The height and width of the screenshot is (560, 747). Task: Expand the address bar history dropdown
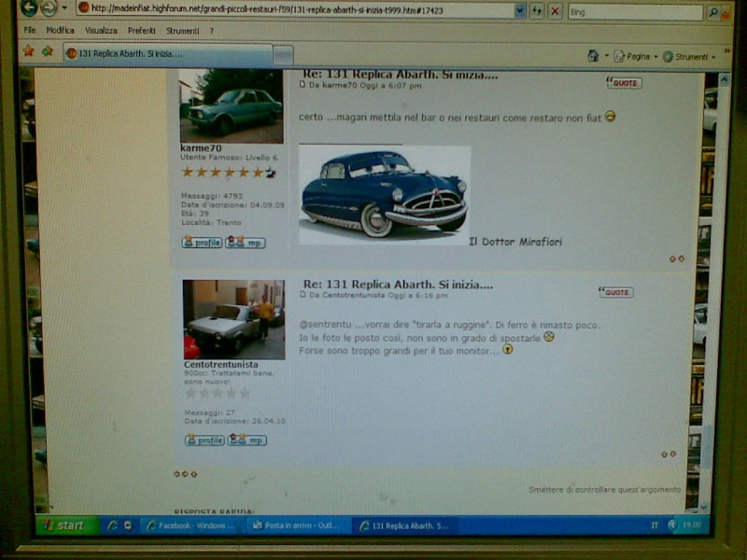[x=520, y=10]
